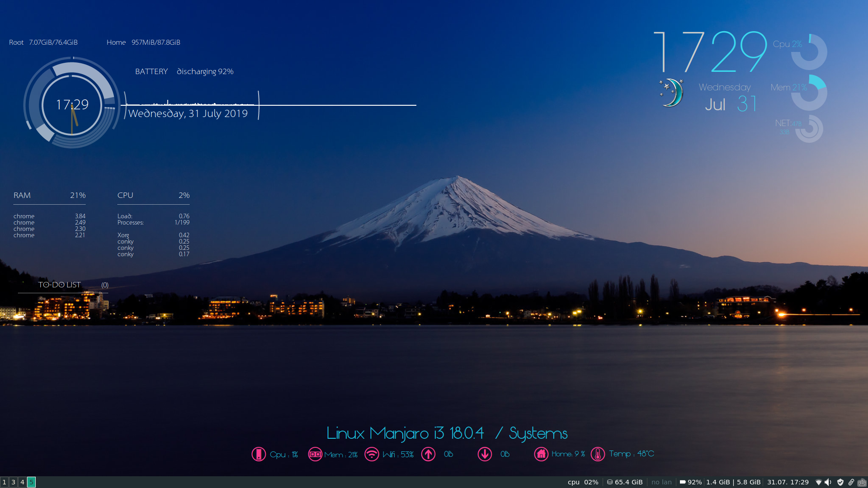This screenshot has width=868, height=488.
Task: Toggle wifi from the tray signal icon
Action: 818,482
